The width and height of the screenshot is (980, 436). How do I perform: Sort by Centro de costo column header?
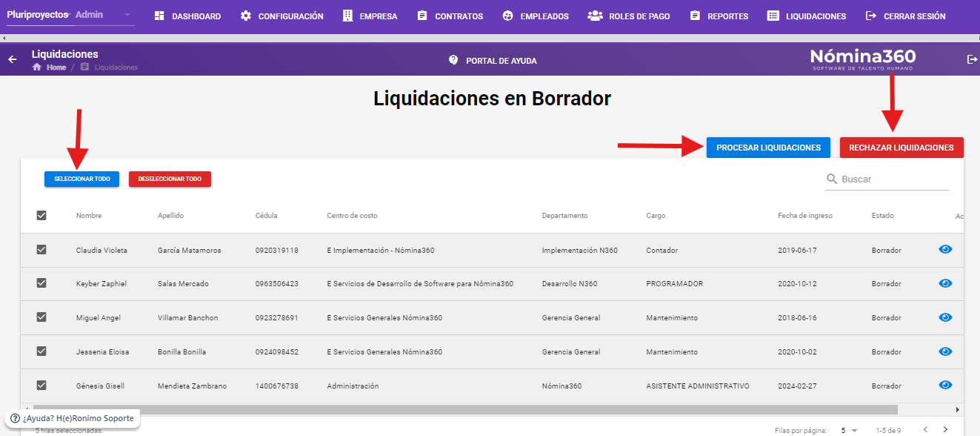click(x=352, y=216)
